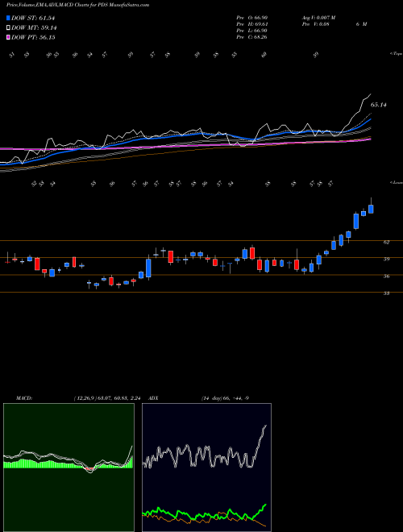Click the 'ADX' panel heading
This screenshot has width=403, height=532.
point(153,398)
